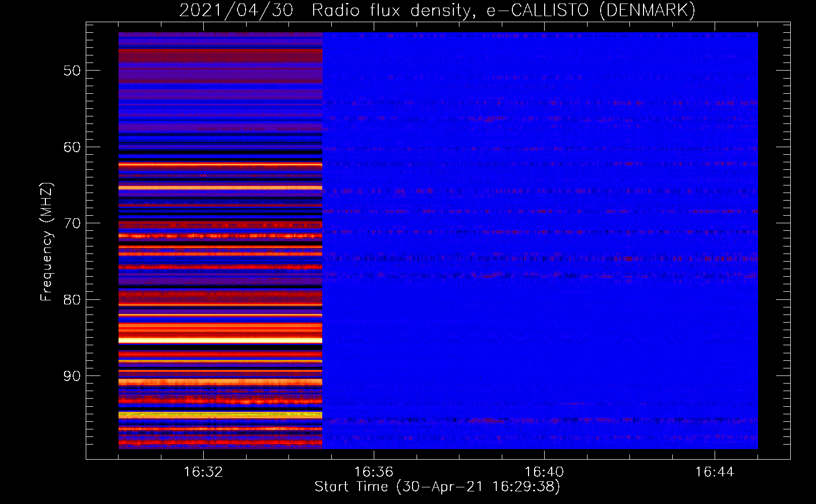Click the frequency tick label "80"

[x=72, y=300]
